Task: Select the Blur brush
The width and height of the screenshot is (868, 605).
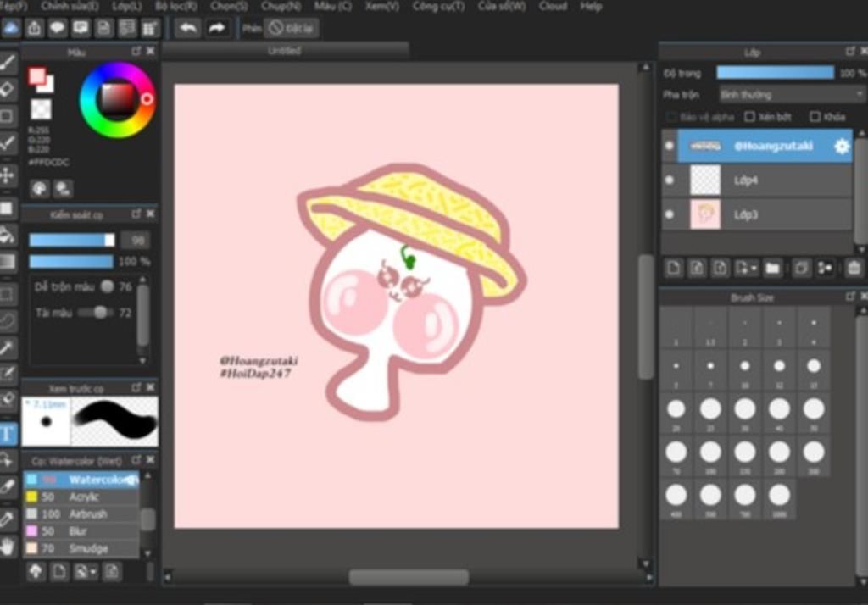Action: pos(81,530)
